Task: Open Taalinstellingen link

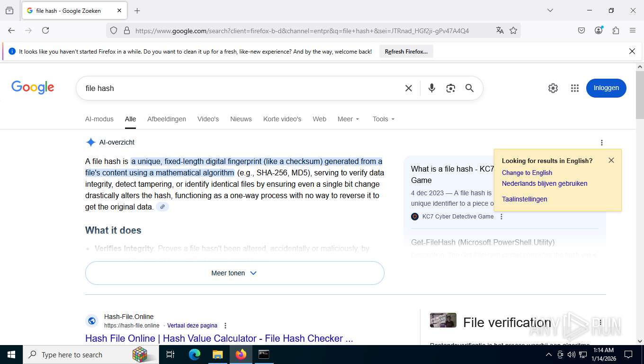Action: point(525,199)
